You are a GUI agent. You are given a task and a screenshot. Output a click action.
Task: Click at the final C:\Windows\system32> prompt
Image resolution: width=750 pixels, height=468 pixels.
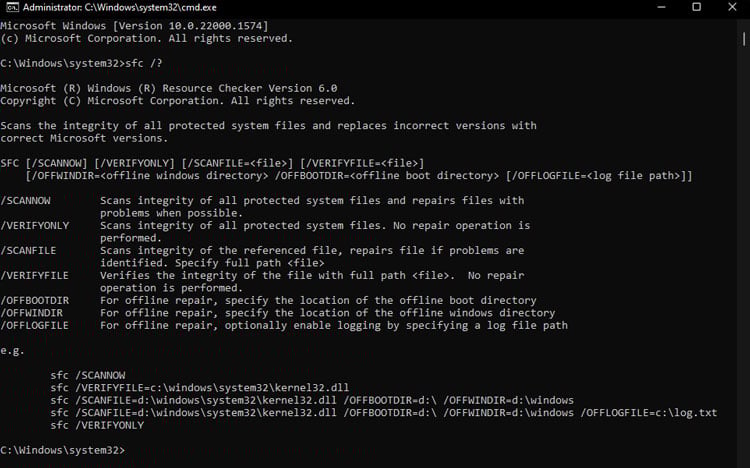point(63,450)
